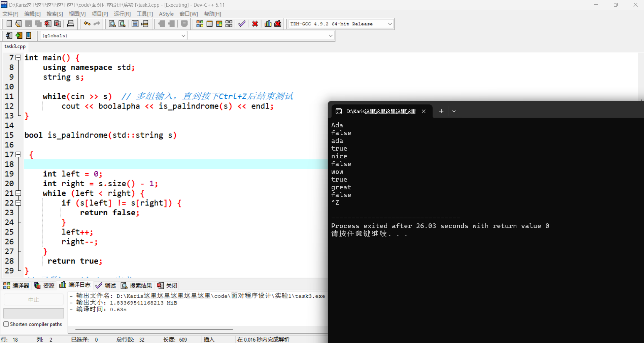
Task: Click the Profile analysis bar chart icon
Action: point(268,24)
